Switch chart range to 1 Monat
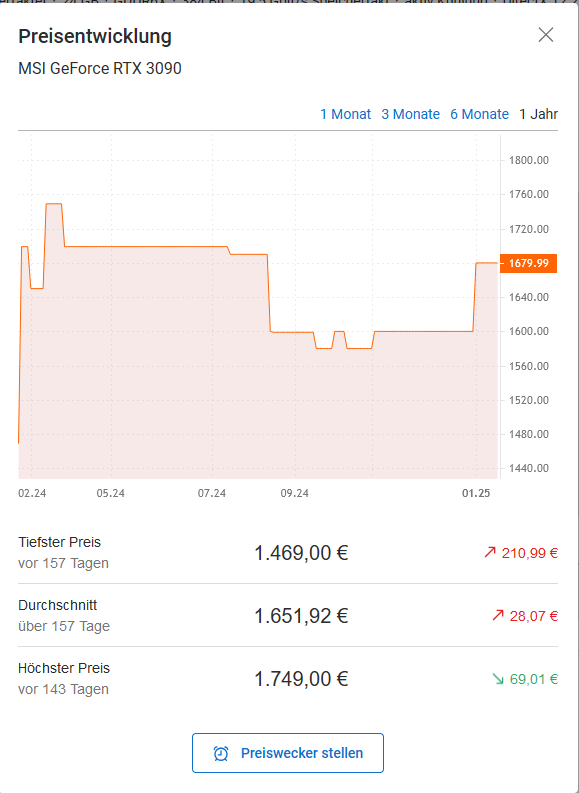 point(345,114)
